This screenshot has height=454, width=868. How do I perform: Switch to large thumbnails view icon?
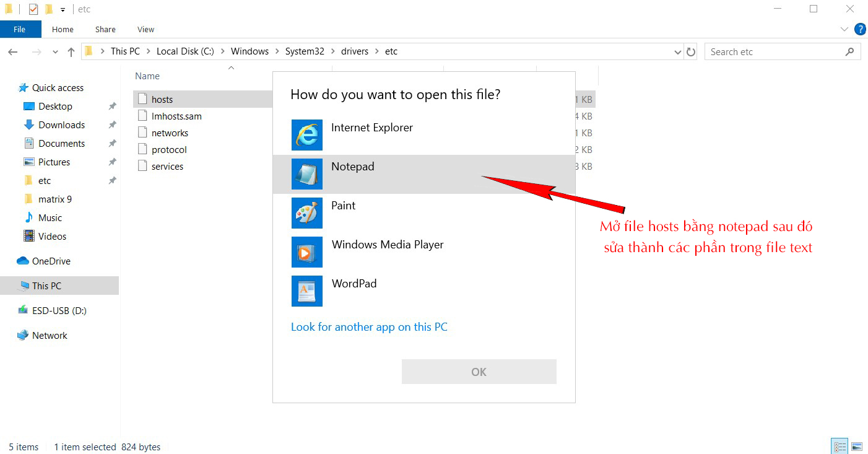pos(857,447)
